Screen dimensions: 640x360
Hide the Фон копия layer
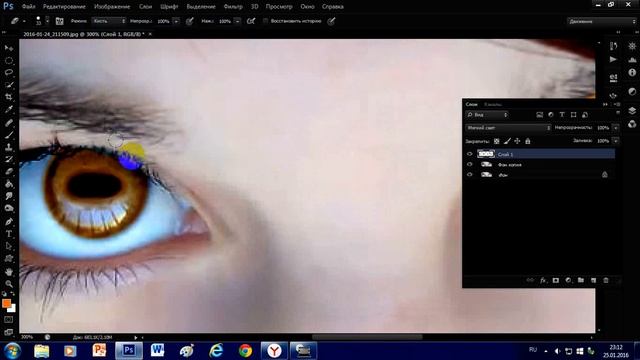tap(469, 164)
